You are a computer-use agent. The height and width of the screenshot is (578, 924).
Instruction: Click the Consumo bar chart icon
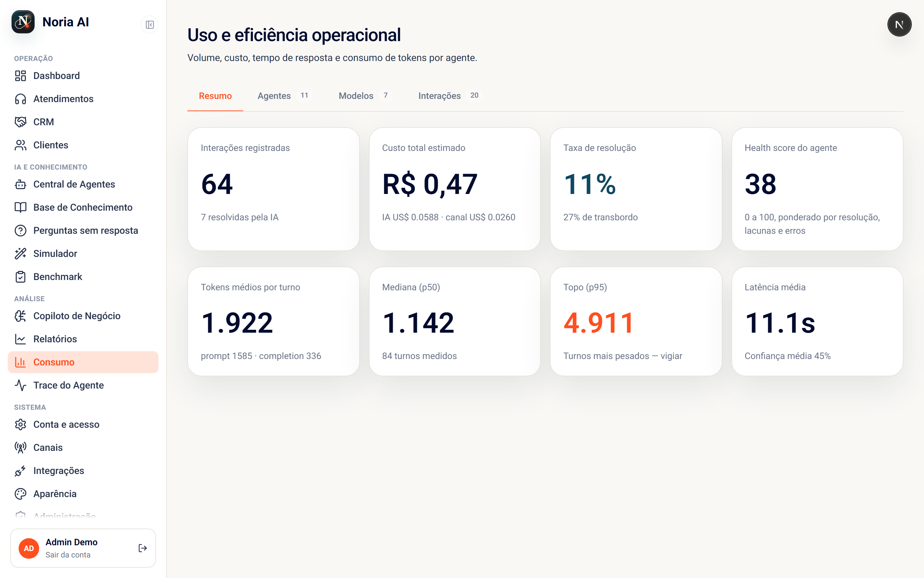pos(21,362)
